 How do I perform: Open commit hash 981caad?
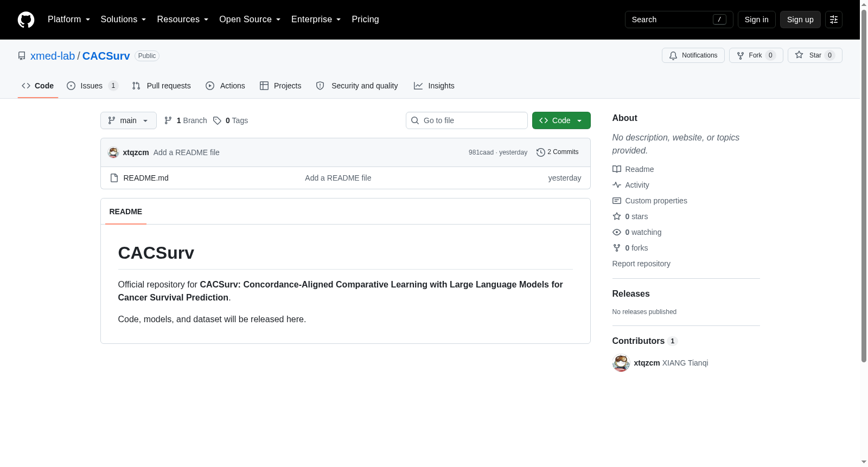point(481,152)
